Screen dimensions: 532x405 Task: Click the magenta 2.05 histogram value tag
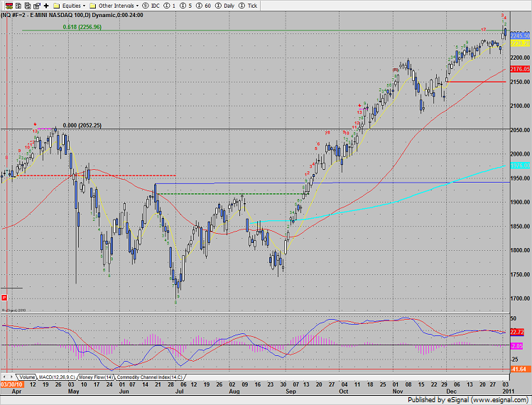coord(517,346)
